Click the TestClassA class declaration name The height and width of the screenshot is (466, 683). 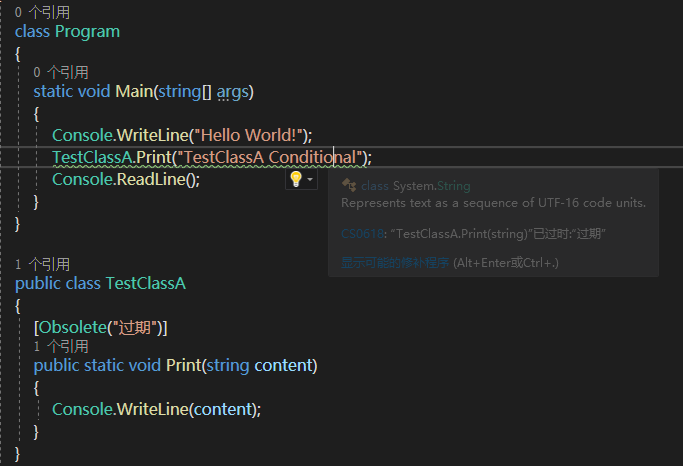pyautogui.click(x=146, y=283)
